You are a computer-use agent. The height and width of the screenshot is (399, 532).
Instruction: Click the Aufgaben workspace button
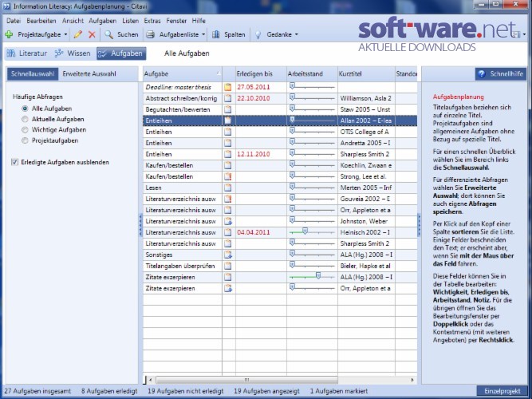121,53
